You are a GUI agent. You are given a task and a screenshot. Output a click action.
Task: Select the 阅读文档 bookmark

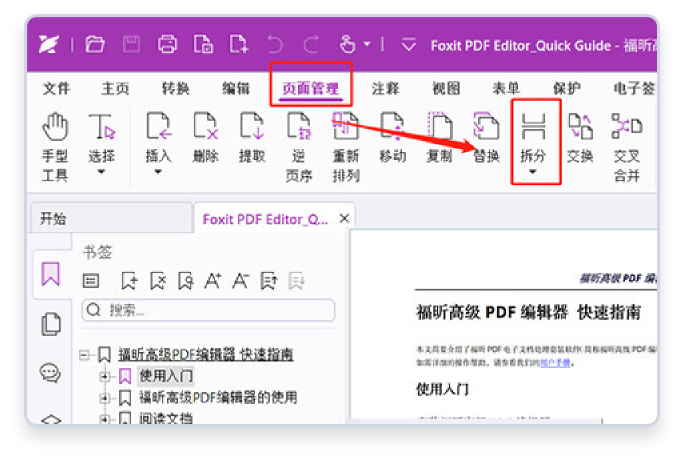[x=166, y=418]
